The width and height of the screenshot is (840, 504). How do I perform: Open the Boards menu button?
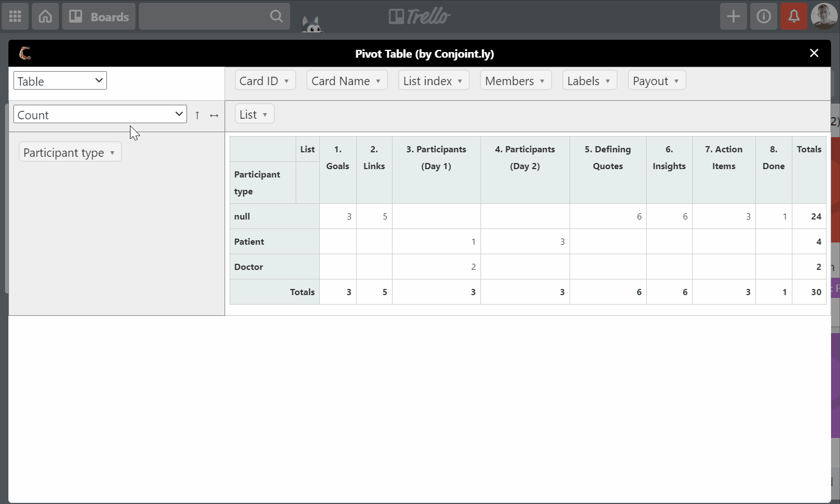tap(99, 16)
